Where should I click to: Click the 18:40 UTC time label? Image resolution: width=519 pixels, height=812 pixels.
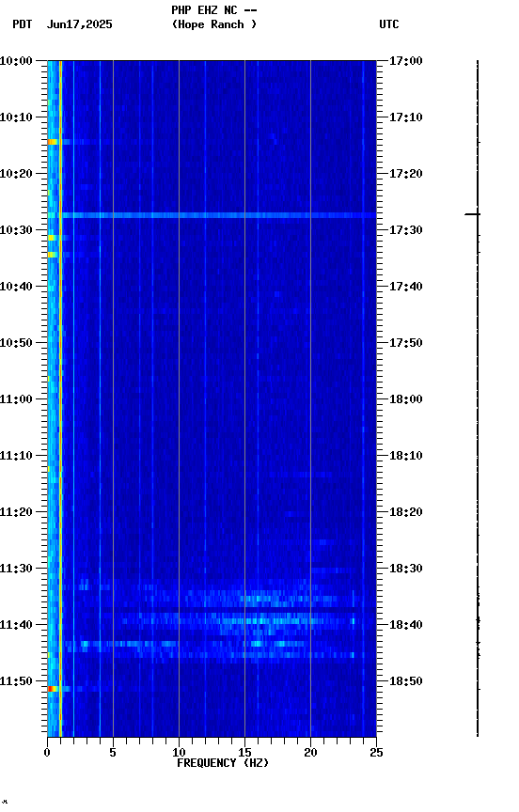pos(406,625)
